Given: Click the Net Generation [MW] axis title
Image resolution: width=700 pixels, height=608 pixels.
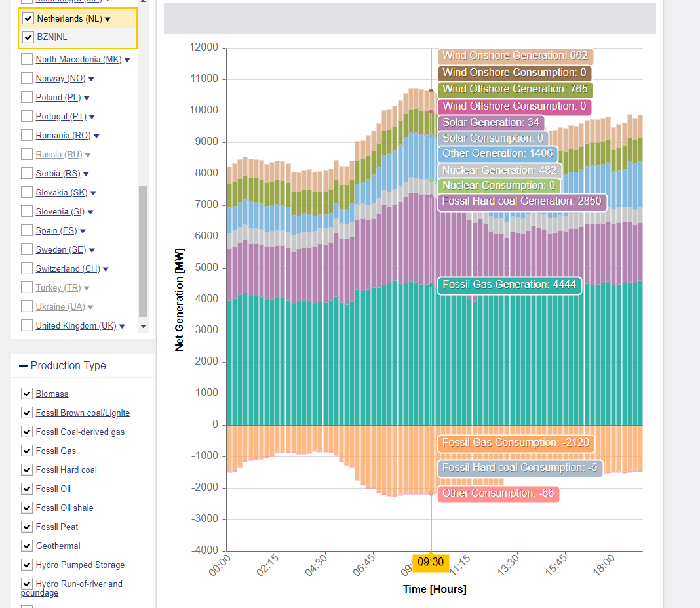Looking at the screenshot, I should 179,300.
